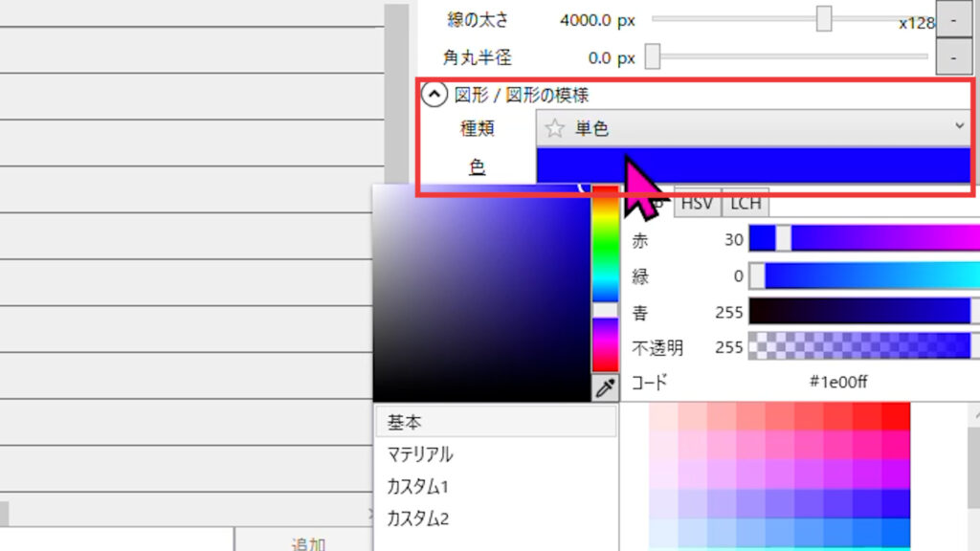Open the 種類 dropdown showing 単色
The image size is (980, 551).
point(754,128)
